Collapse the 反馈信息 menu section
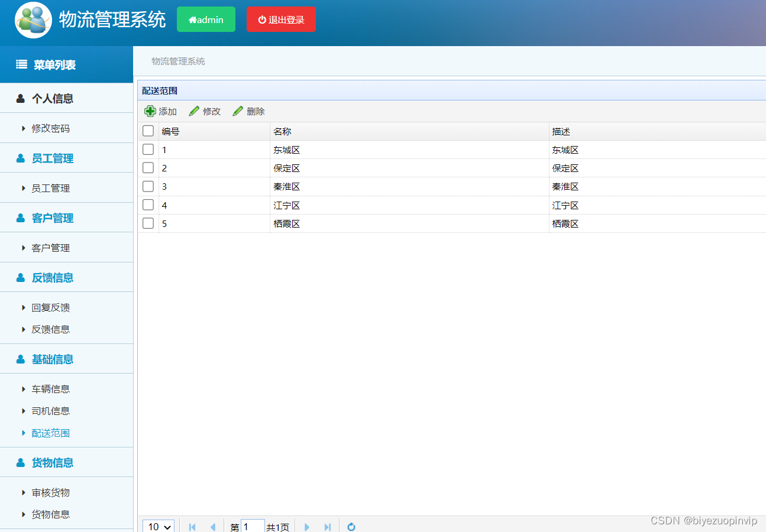The image size is (766, 532). coord(66,277)
